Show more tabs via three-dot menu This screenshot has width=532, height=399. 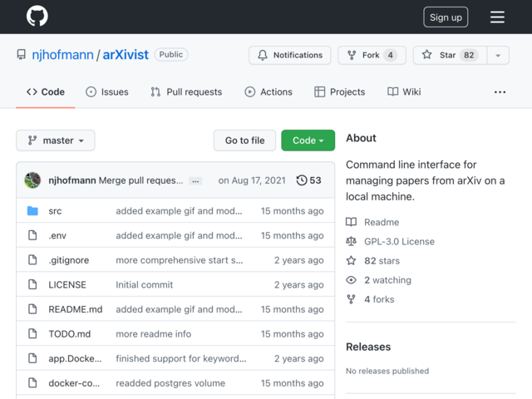[500, 91]
